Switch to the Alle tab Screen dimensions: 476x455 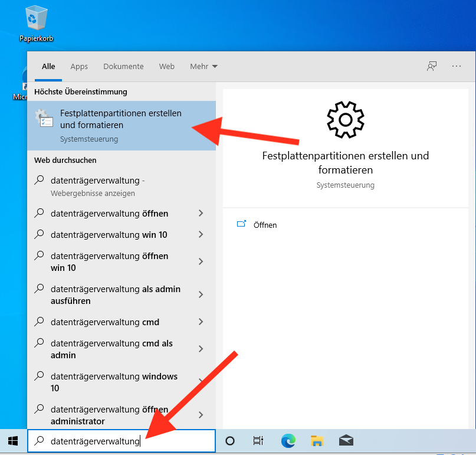[x=48, y=67]
